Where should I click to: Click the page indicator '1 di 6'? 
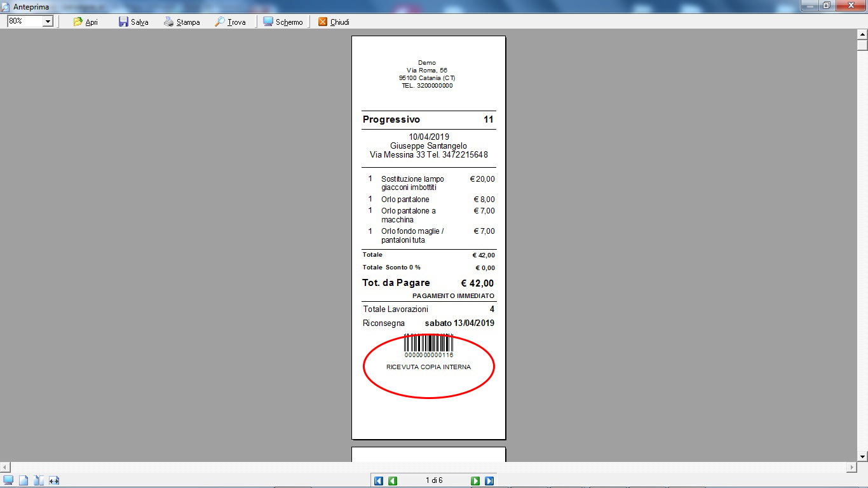[434, 480]
